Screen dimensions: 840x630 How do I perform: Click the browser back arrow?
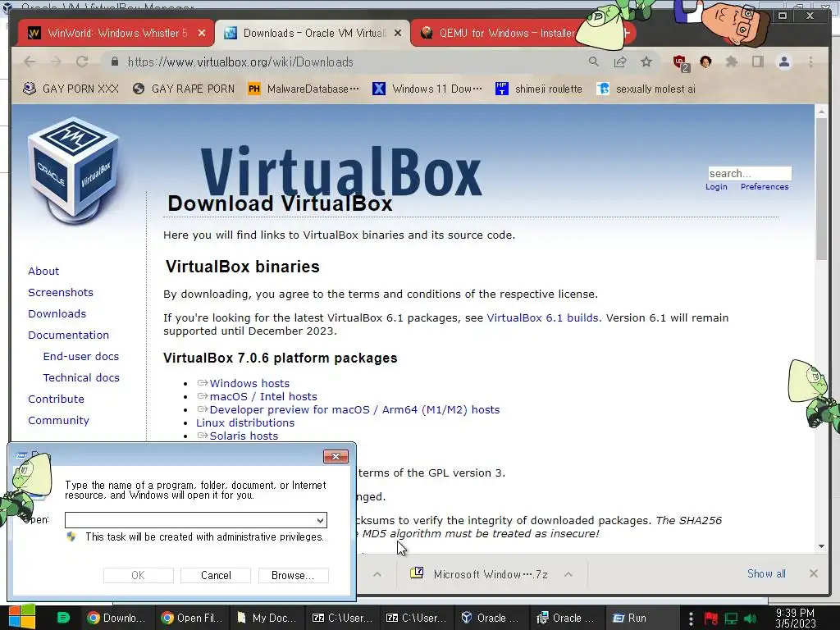click(x=30, y=62)
